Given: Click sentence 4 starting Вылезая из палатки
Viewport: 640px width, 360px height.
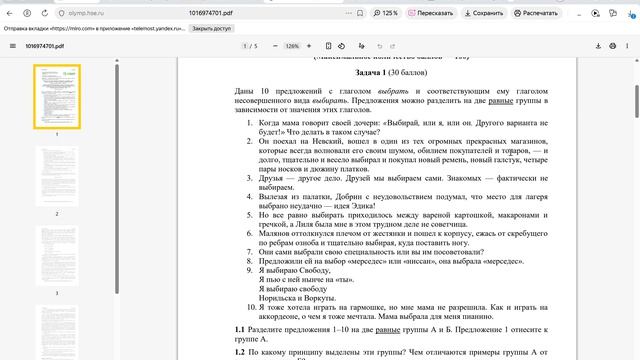Looking at the screenshot, I should point(403,201).
